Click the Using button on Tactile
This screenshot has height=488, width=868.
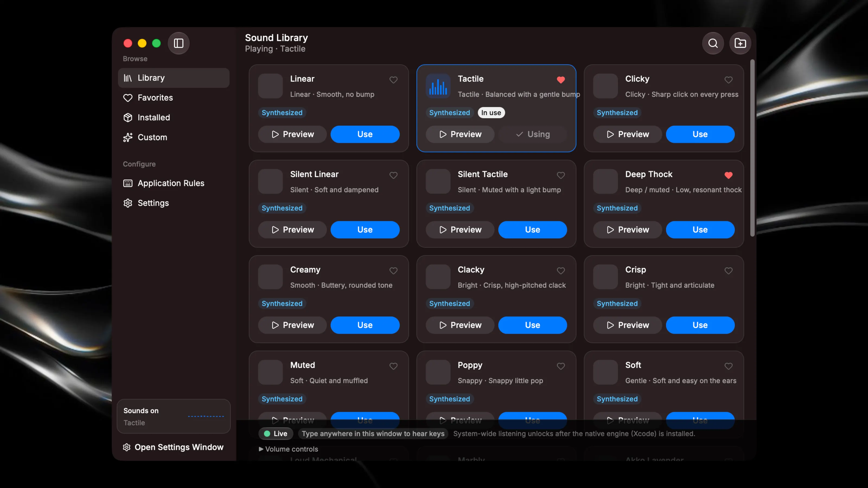tap(533, 134)
